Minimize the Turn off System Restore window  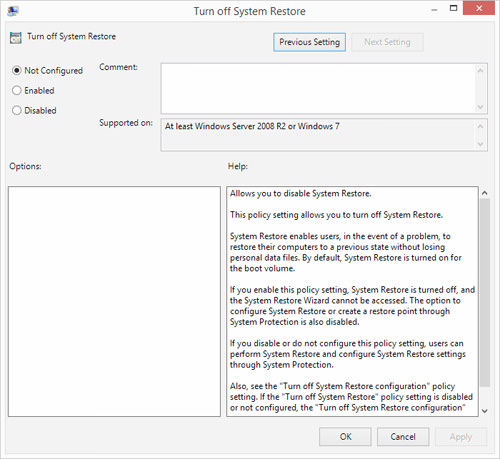coord(434,10)
